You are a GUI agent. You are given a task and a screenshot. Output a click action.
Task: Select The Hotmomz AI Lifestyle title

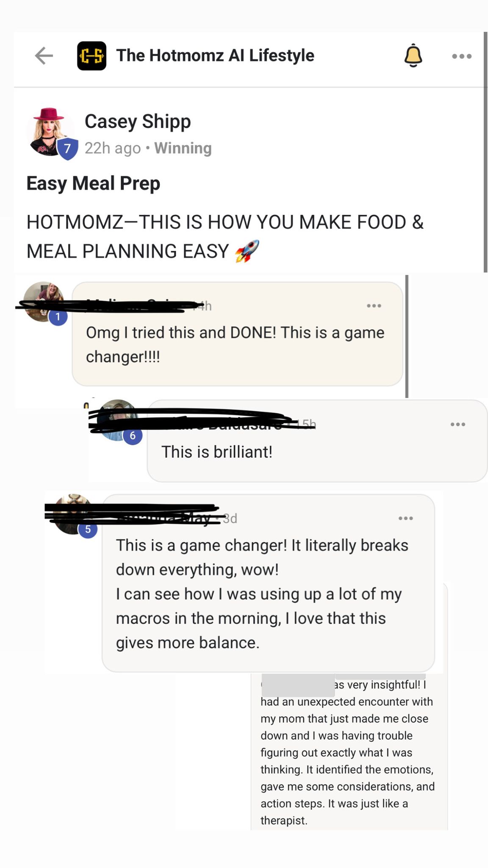click(215, 56)
